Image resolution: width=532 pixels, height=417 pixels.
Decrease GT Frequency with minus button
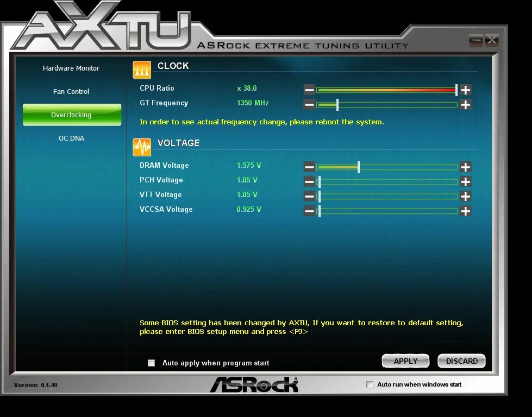(309, 104)
